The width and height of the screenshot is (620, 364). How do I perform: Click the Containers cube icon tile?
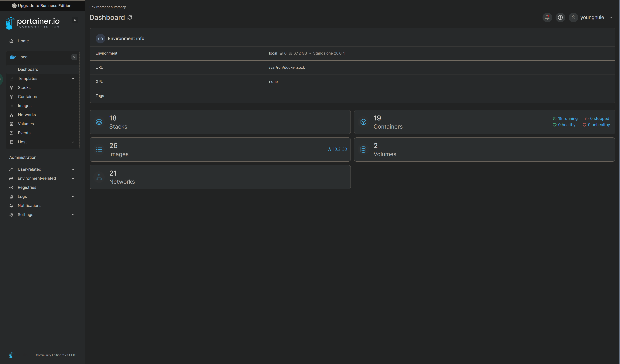tap(363, 122)
